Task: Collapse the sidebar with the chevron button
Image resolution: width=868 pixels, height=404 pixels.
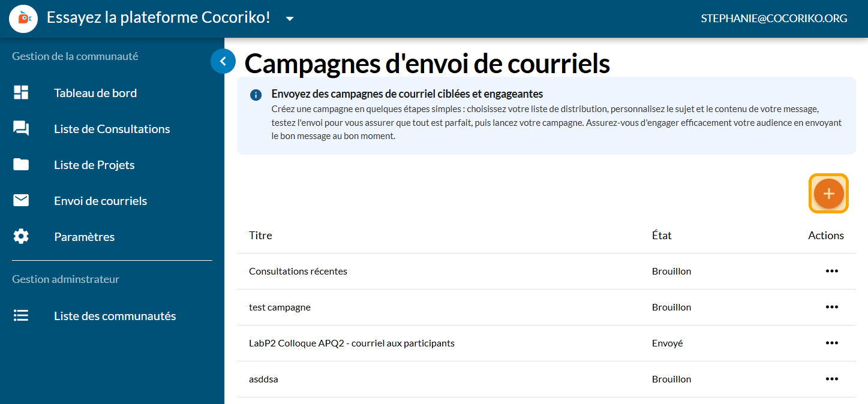Action: click(x=223, y=61)
